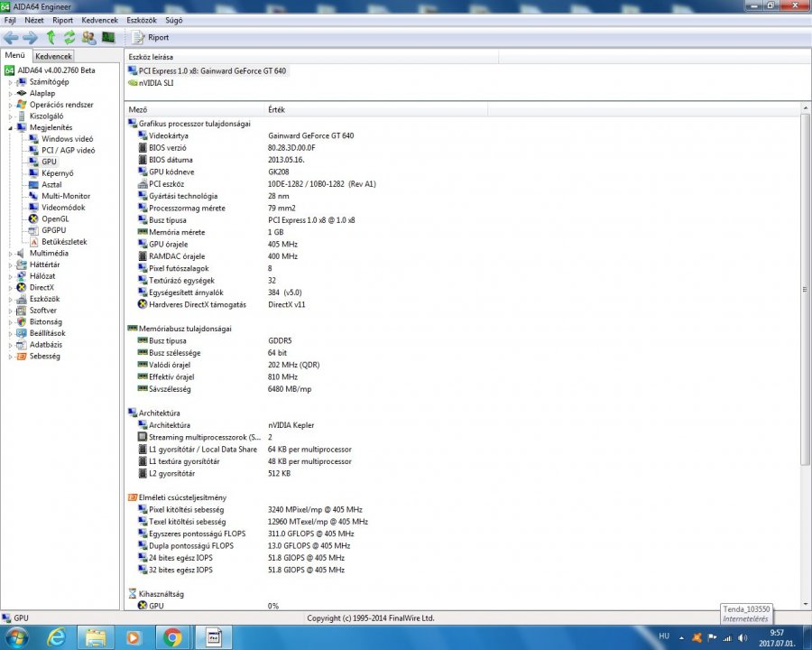
Task: Click the users toolbar icon
Action: point(89,37)
